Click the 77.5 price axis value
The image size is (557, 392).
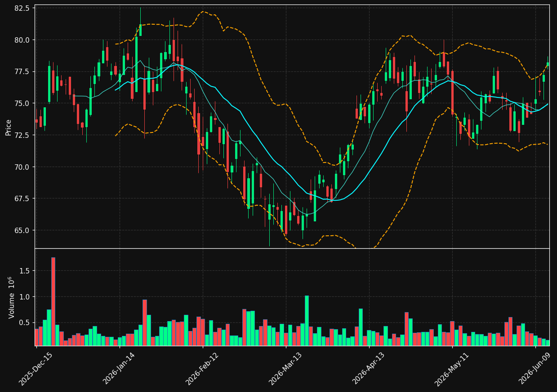point(22,72)
